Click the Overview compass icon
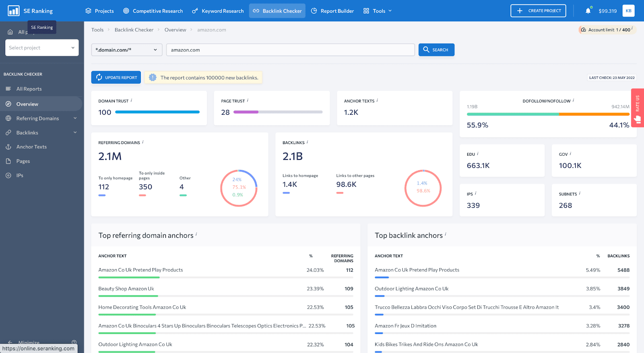 (x=8, y=104)
